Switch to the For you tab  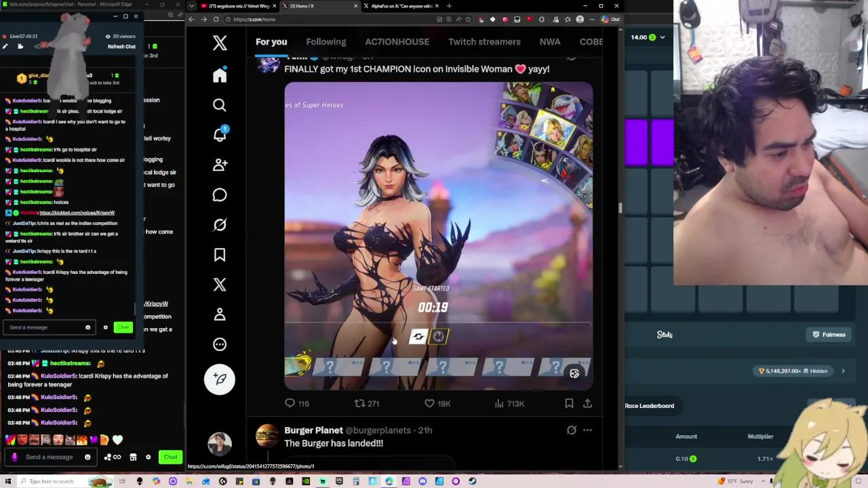(271, 42)
